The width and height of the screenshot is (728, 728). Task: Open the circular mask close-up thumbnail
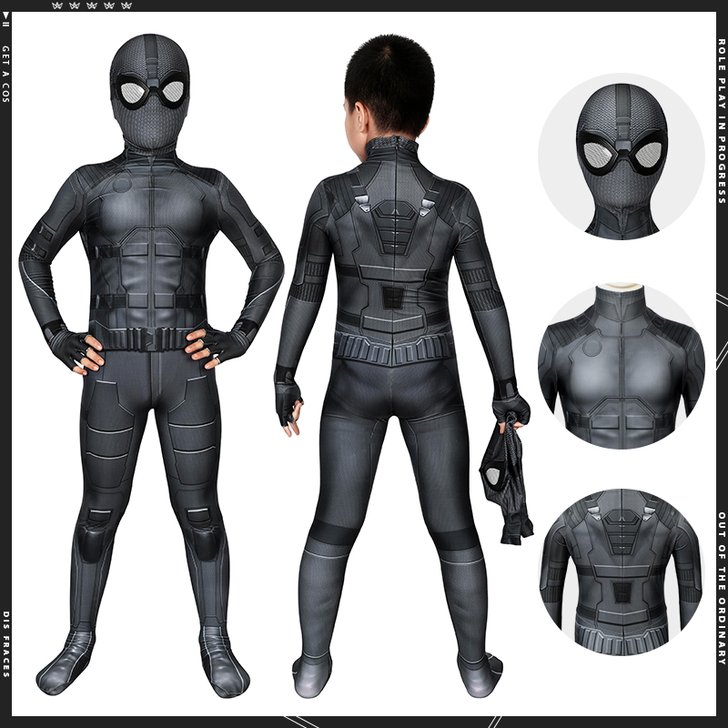point(622,157)
